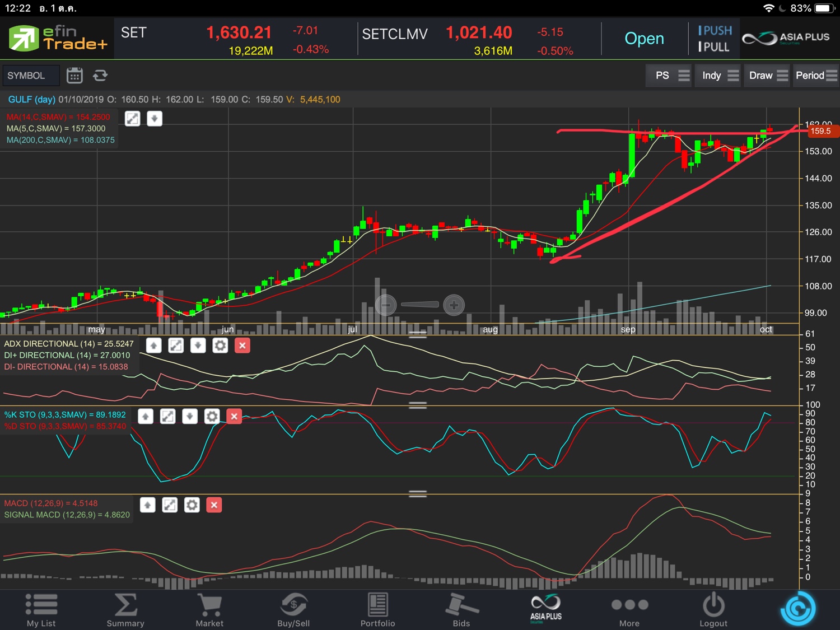840x630 pixels.
Task: Tap the MACD (12,26,9) value label
Action: [51, 503]
